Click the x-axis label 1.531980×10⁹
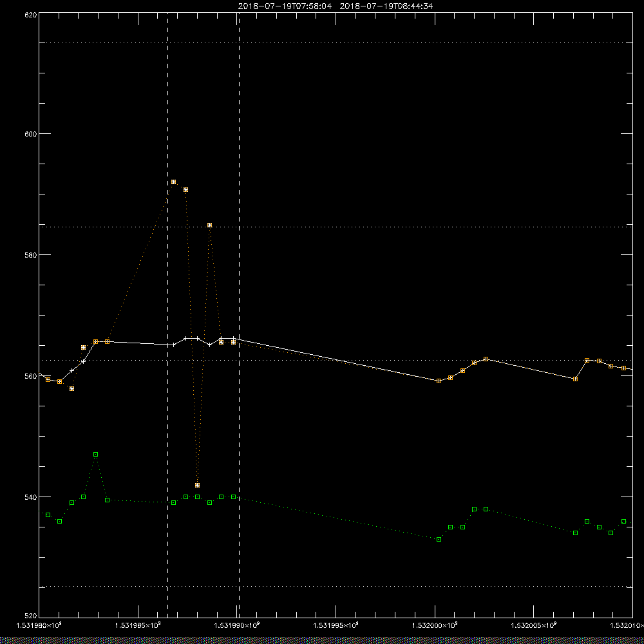 [x=39, y=625]
